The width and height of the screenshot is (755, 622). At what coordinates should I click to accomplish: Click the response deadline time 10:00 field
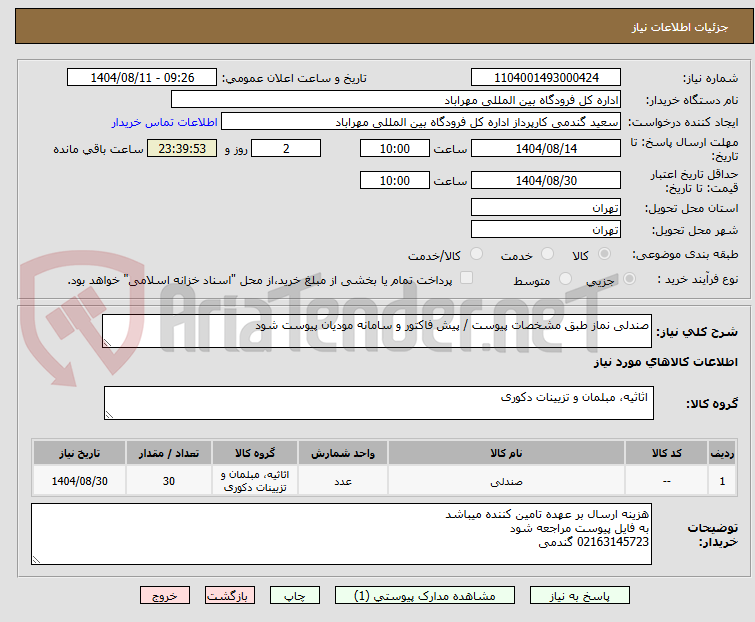[395, 148]
